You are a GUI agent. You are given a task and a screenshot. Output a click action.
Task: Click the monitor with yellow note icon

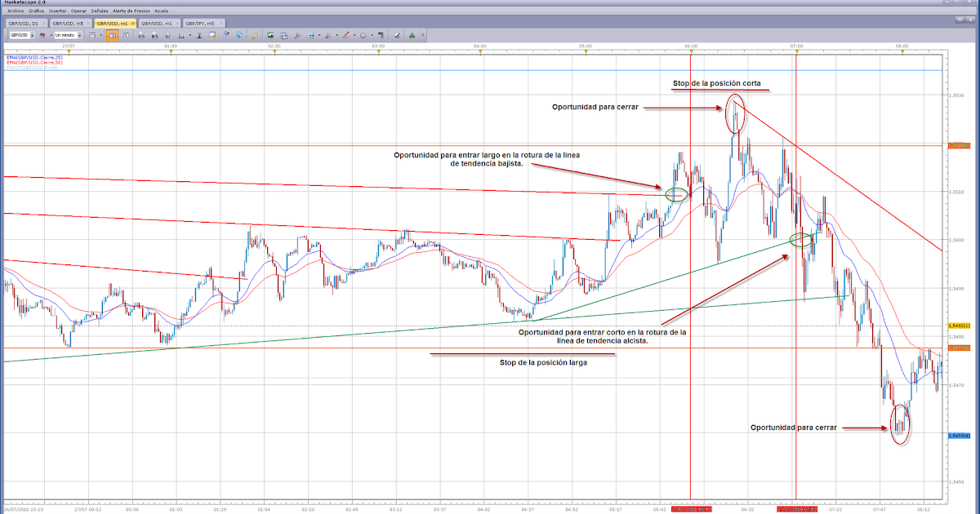click(x=212, y=35)
